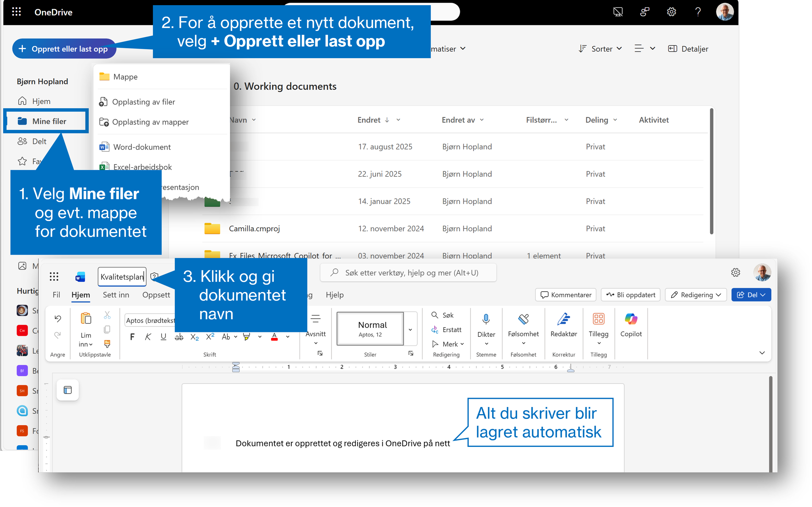Open the navigation pane icon beside document
The width and height of the screenshot is (812, 507).
[x=68, y=390]
